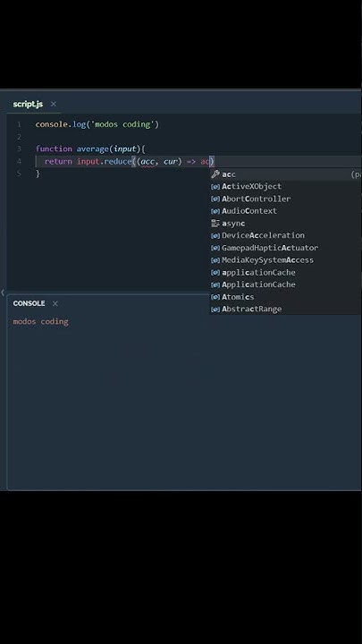
Task: Choose the capitalized ApplicationCache suggestion
Action: pyautogui.click(x=286, y=284)
